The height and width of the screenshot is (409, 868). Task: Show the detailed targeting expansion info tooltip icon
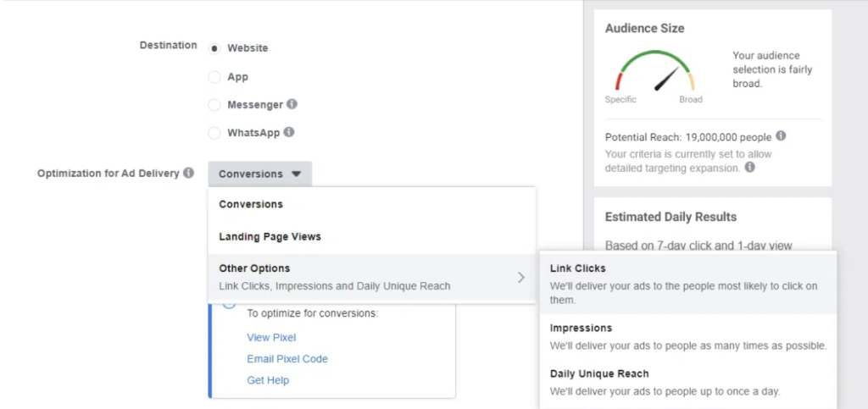[x=749, y=168]
